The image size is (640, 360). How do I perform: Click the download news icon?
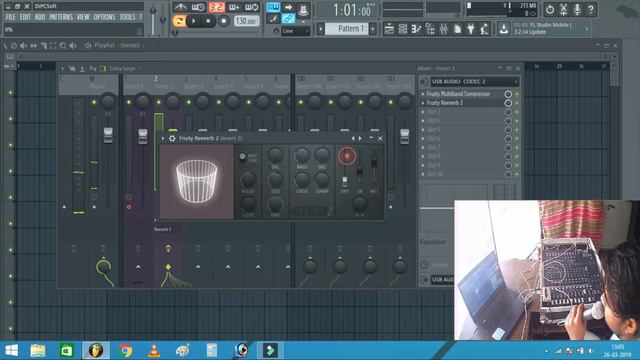[x=504, y=29]
